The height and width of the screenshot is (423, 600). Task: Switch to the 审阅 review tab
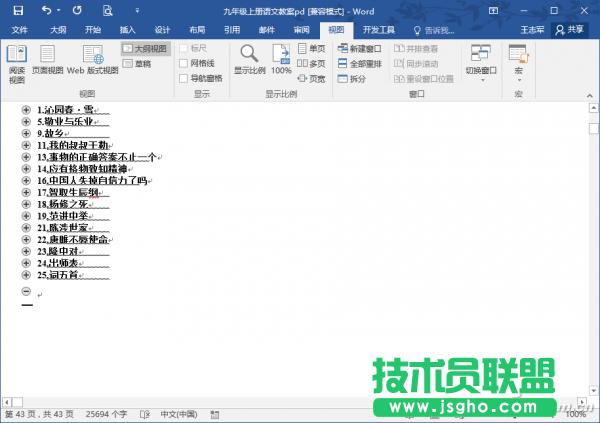point(301,30)
